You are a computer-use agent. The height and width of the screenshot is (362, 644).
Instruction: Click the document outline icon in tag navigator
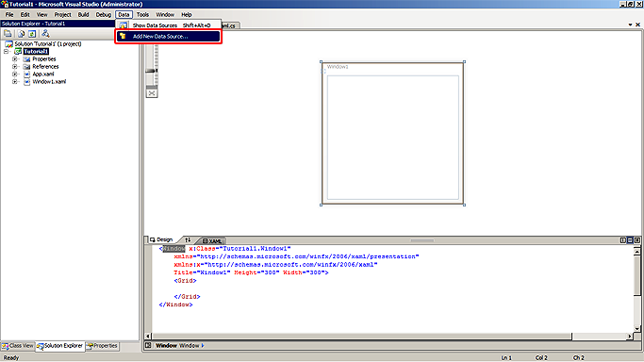click(148, 346)
